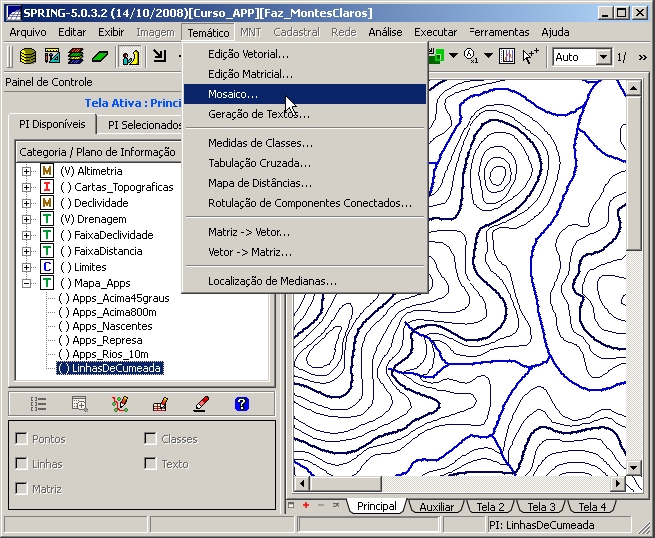Screen dimensions: 655x538
Task: Expand the Altimetria category in tree
Action: point(27,171)
